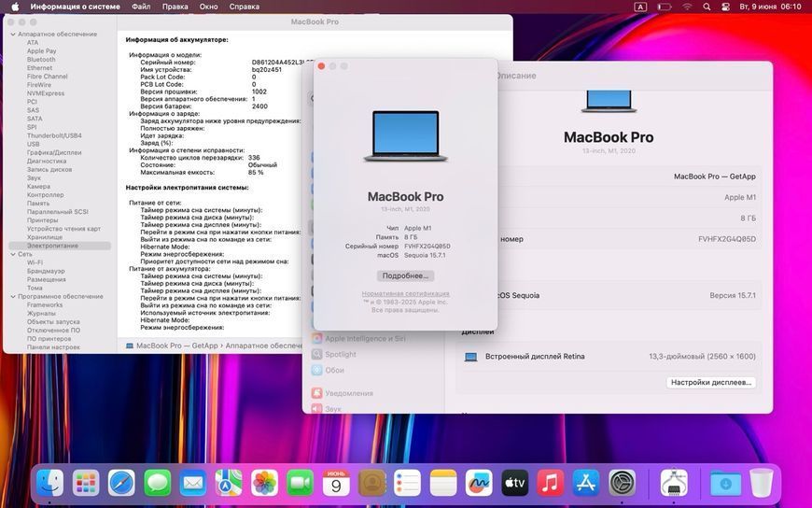Open Photos app in the Dock
812x508 pixels.
(265, 483)
